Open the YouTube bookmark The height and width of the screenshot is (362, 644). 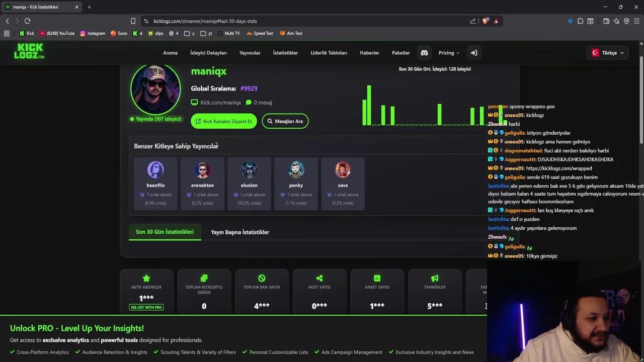coord(57,33)
